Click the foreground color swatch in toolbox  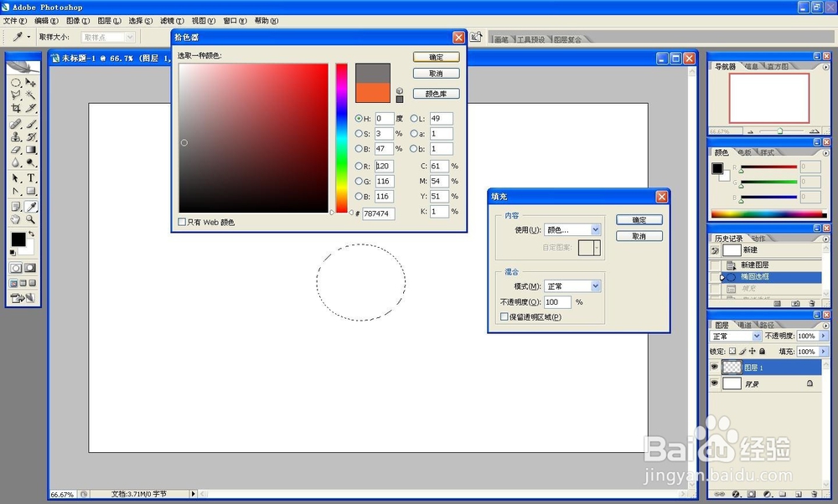tap(18, 239)
